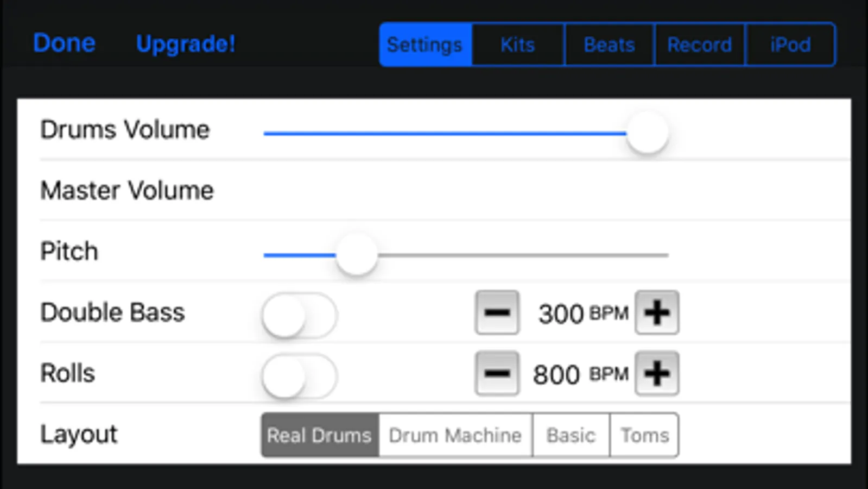The width and height of the screenshot is (868, 489).
Task: Choose the Drum Machine layout
Action: tap(455, 435)
